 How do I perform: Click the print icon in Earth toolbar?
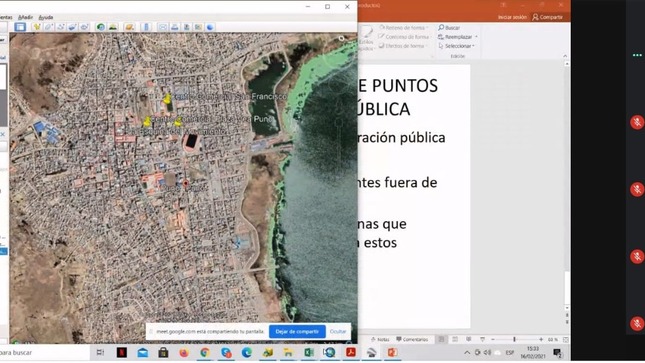pyautogui.click(x=174, y=27)
